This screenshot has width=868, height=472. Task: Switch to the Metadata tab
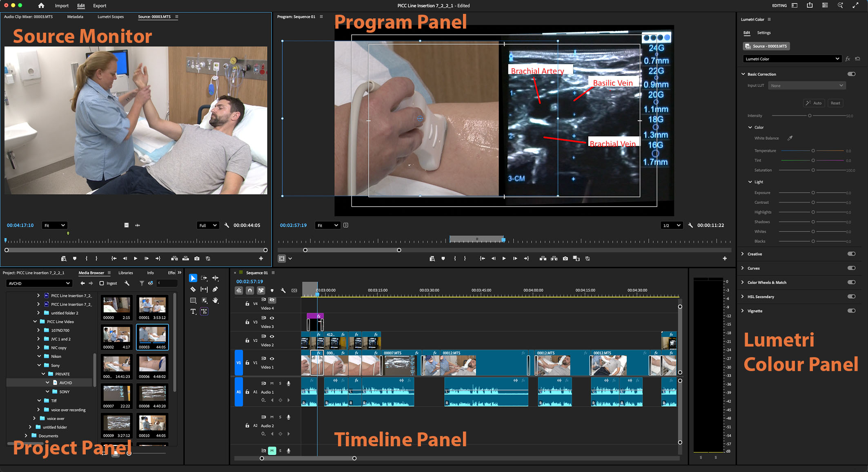click(x=75, y=17)
